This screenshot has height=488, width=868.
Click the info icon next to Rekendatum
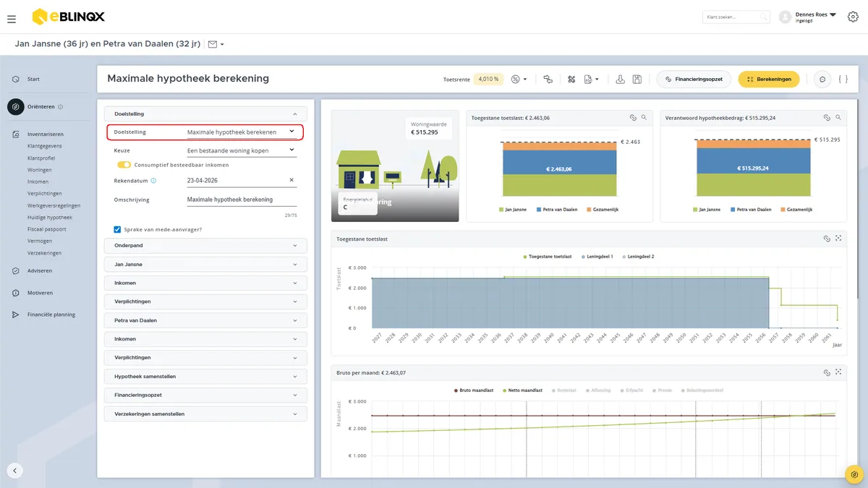(153, 181)
